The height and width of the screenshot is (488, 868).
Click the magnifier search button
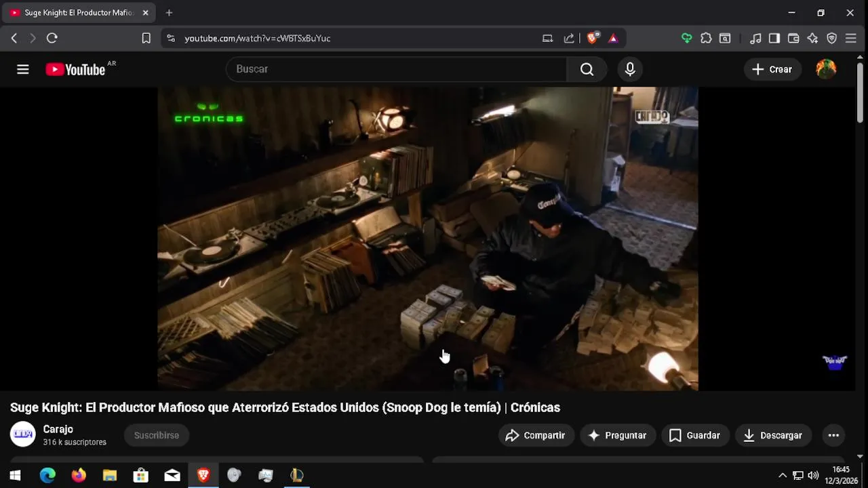coord(587,69)
